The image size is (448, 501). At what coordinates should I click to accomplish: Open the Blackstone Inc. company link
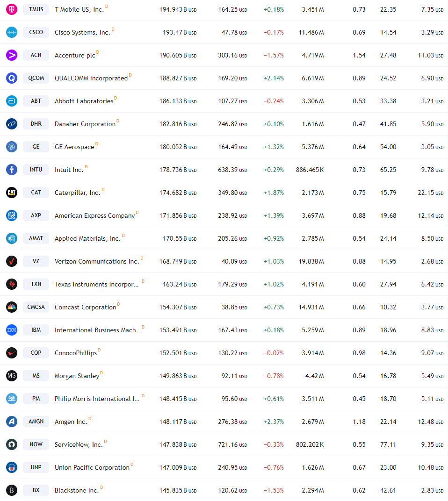coord(77,490)
